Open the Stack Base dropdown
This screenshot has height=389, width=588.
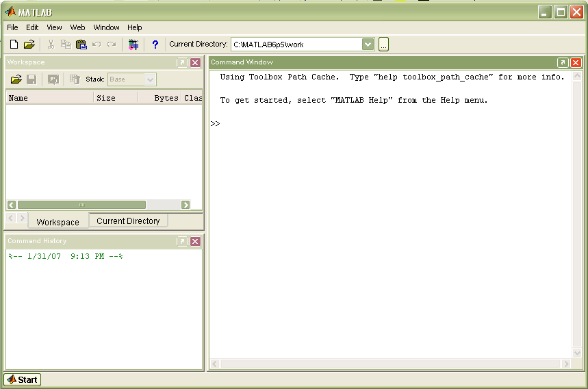(x=131, y=79)
